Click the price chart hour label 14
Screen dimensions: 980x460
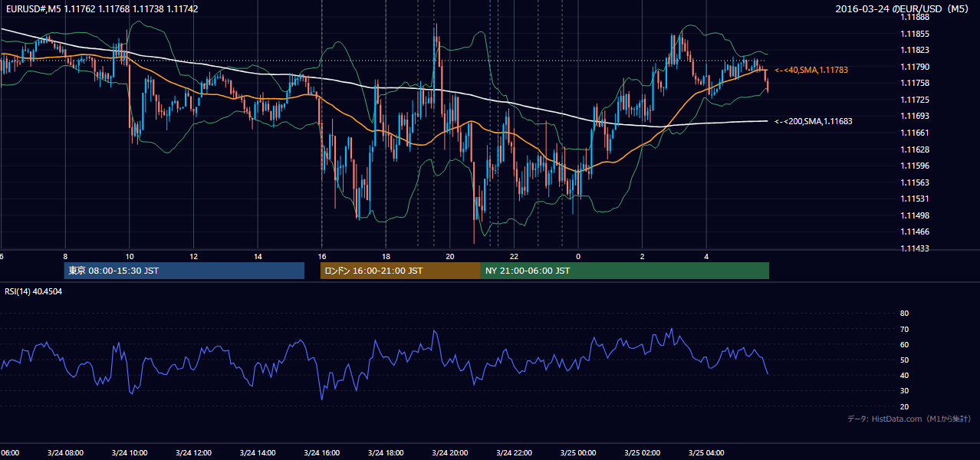click(x=258, y=257)
